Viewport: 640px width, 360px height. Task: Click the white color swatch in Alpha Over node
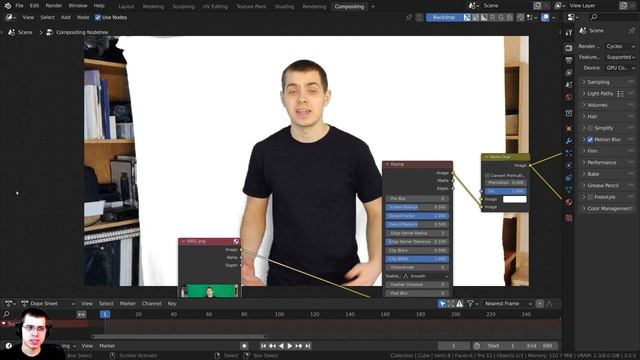(515, 199)
